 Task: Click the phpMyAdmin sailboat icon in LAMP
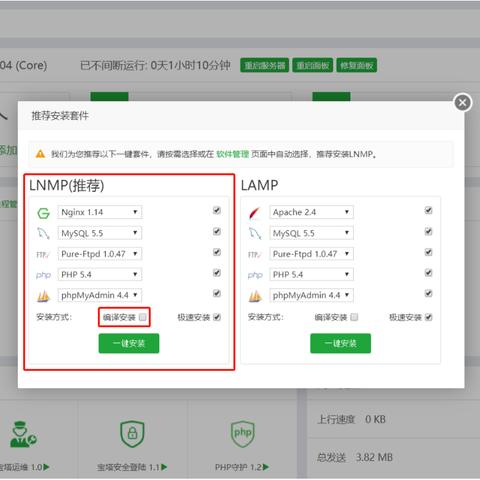[x=255, y=296]
